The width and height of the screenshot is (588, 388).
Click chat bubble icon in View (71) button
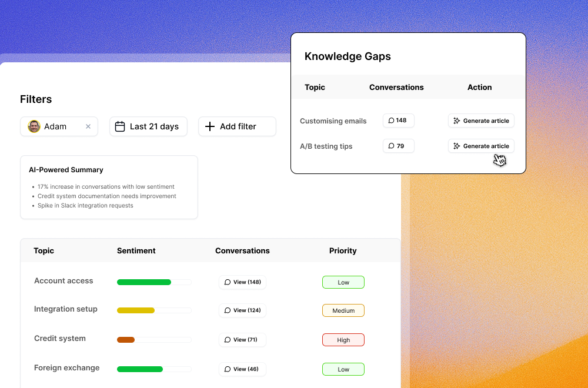[227, 340]
